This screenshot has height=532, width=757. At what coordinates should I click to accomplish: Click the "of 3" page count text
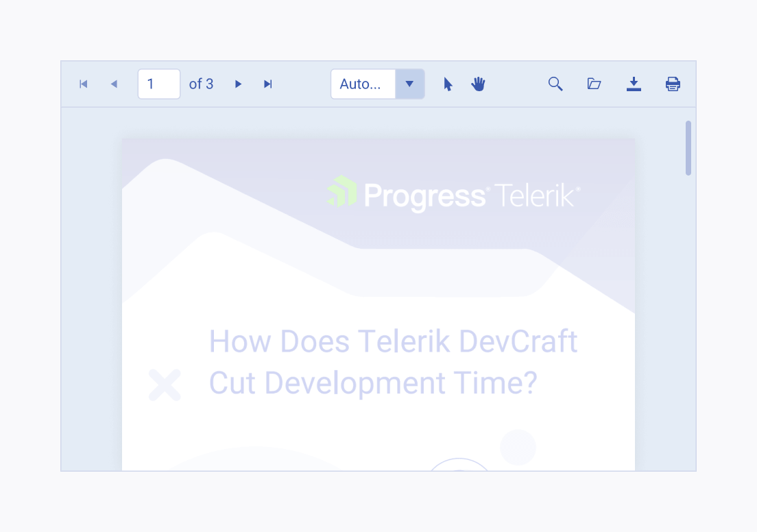(x=201, y=84)
